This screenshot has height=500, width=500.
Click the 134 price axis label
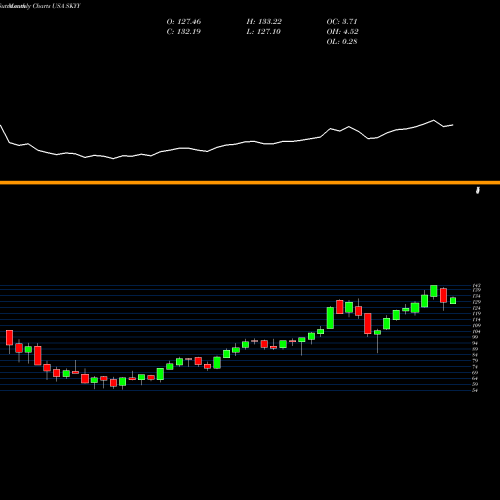click(476, 296)
